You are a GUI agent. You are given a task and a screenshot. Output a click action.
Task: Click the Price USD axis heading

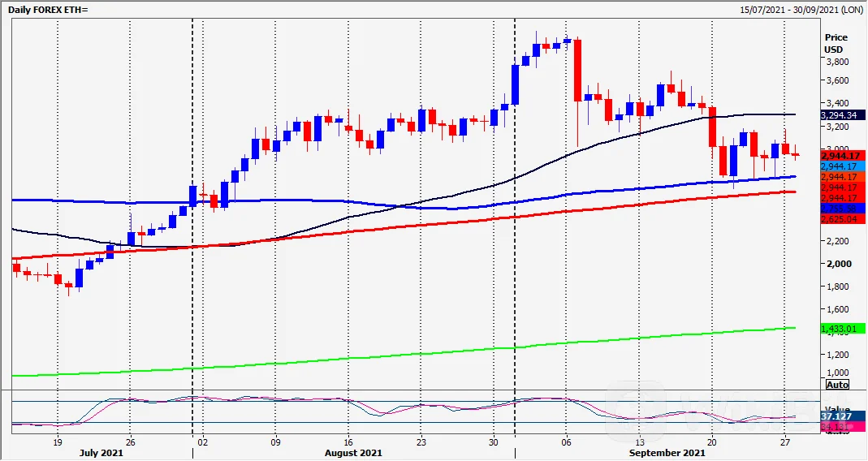[836, 43]
